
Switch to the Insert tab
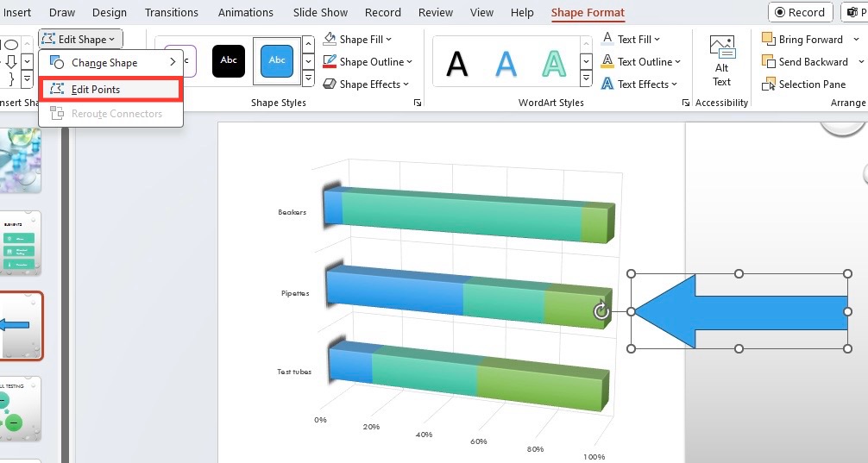[x=17, y=12]
